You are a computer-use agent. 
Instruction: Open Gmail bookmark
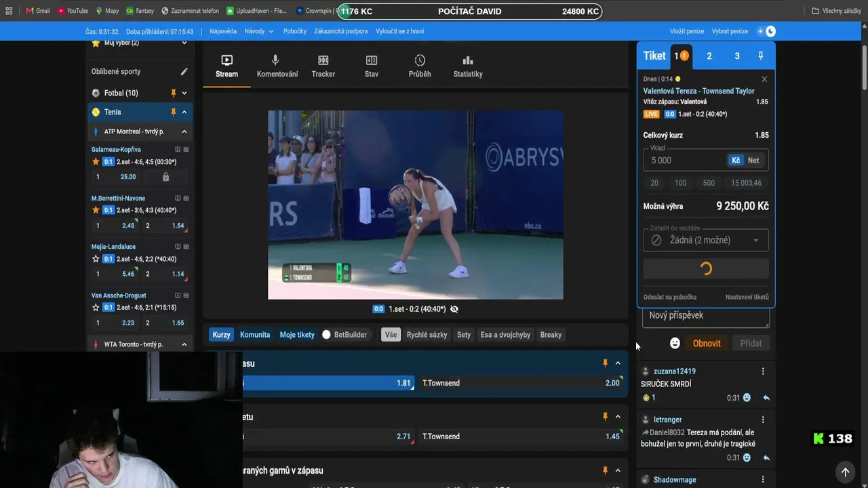(37, 11)
